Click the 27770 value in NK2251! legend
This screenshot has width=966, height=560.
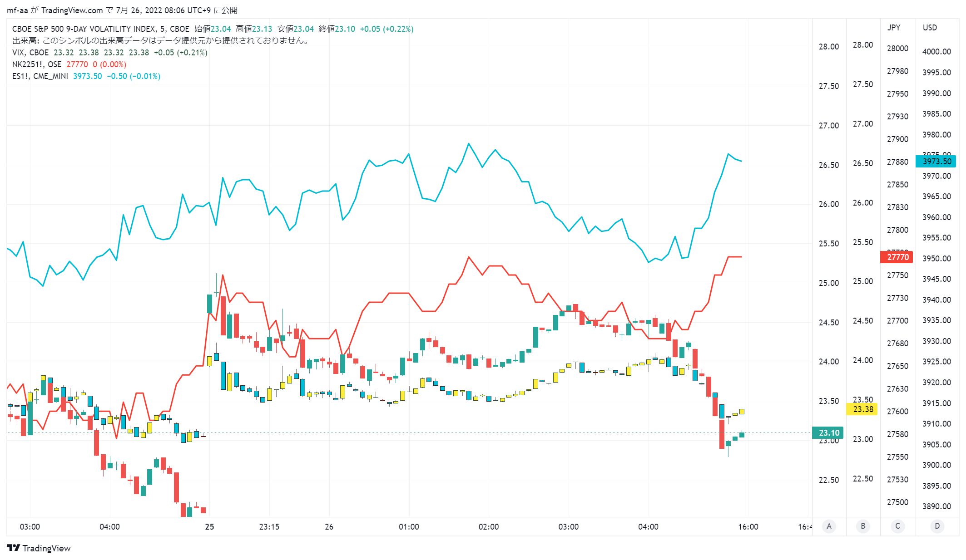pos(77,64)
